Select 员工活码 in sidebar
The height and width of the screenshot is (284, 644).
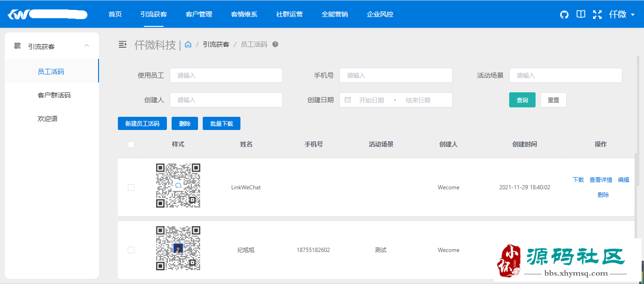coord(52,72)
